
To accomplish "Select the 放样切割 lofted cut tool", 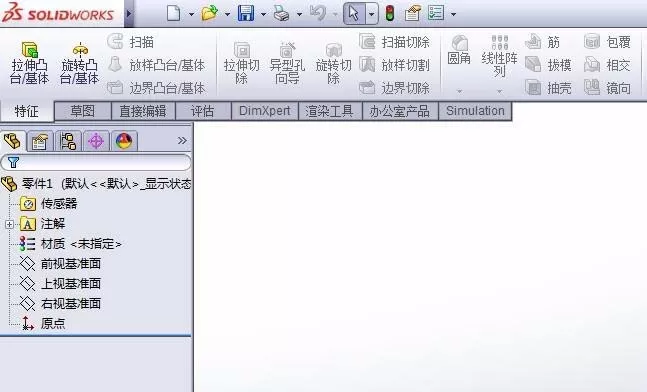I will (x=394, y=65).
